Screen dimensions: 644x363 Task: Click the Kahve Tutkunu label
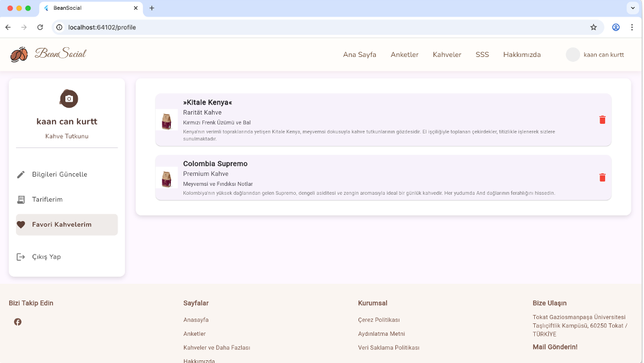pos(67,136)
